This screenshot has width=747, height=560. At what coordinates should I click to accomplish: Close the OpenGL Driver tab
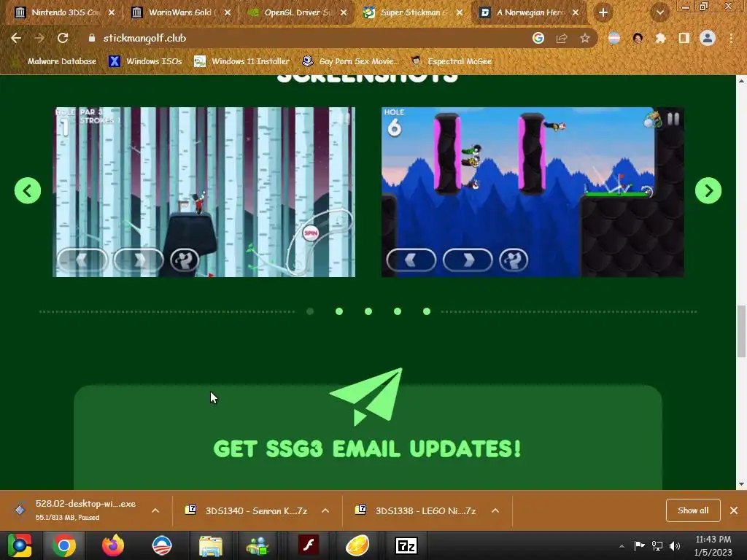(x=344, y=12)
